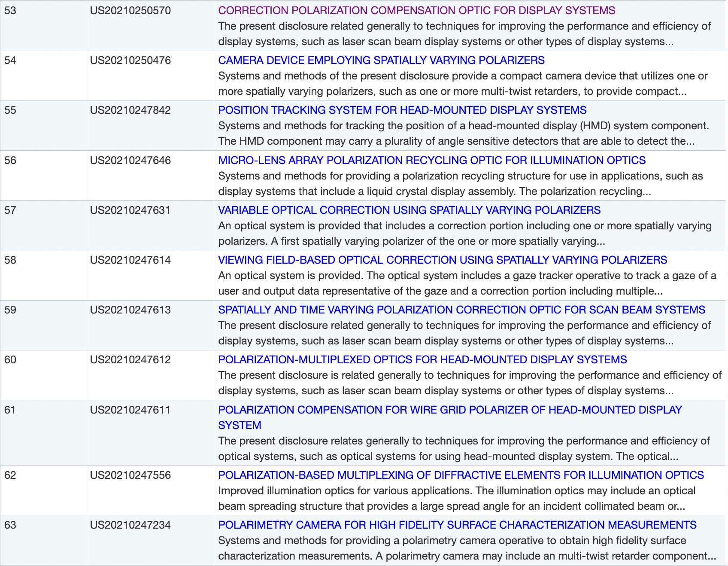This screenshot has width=728, height=566.
Task: Click row number 56
Action: click(x=10, y=160)
